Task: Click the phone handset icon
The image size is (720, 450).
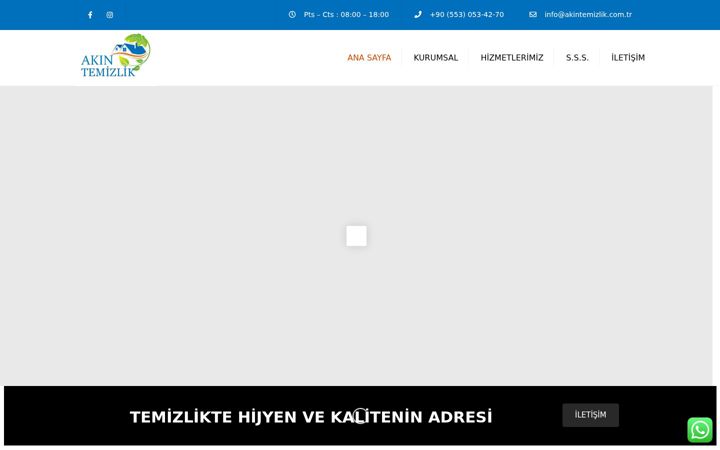Action: (418, 15)
